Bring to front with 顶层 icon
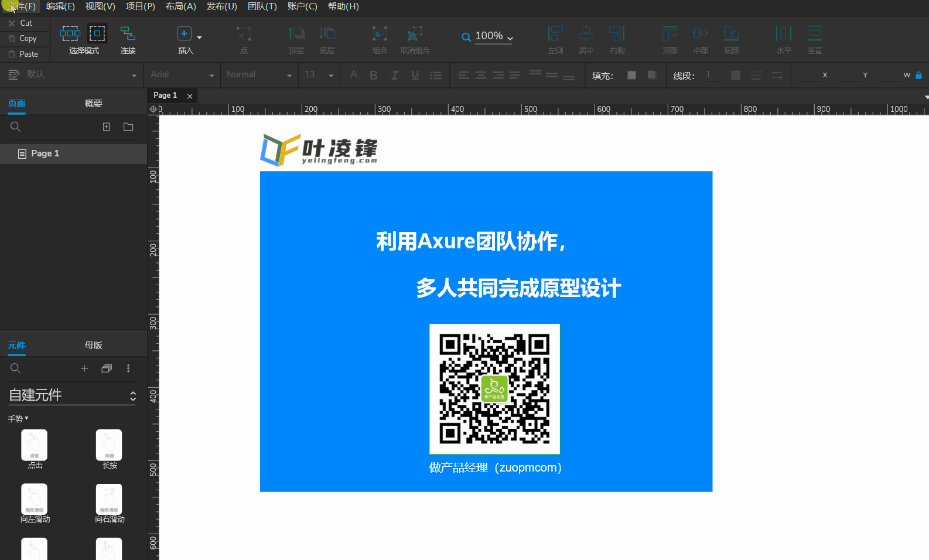Image resolution: width=929 pixels, height=560 pixels. click(296, 33)
